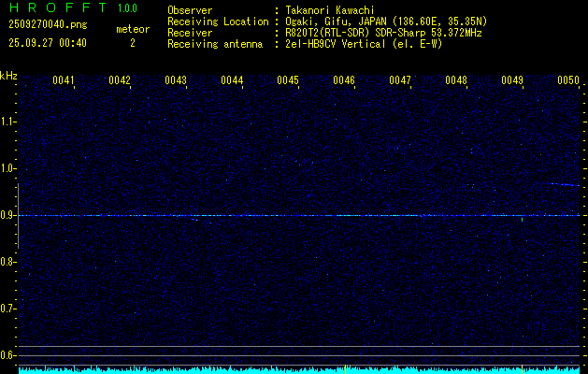588x374 pixels.
Task: Click time marker 0050
Action: pos(568,80)
